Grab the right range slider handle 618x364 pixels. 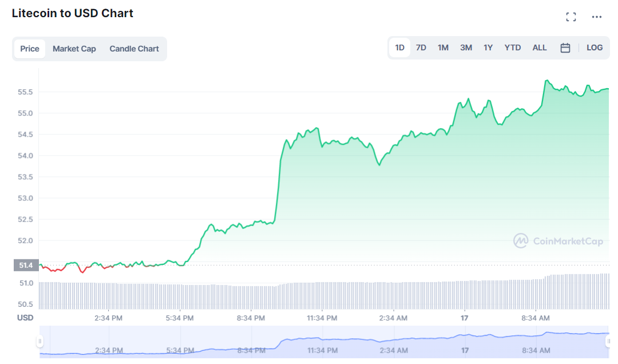[x=608, y=341]
